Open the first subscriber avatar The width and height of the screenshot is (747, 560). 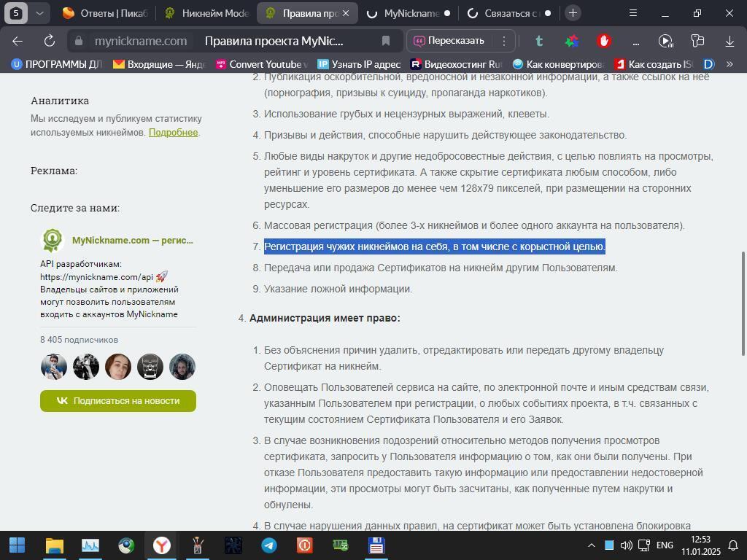click(x=54, y=367)
